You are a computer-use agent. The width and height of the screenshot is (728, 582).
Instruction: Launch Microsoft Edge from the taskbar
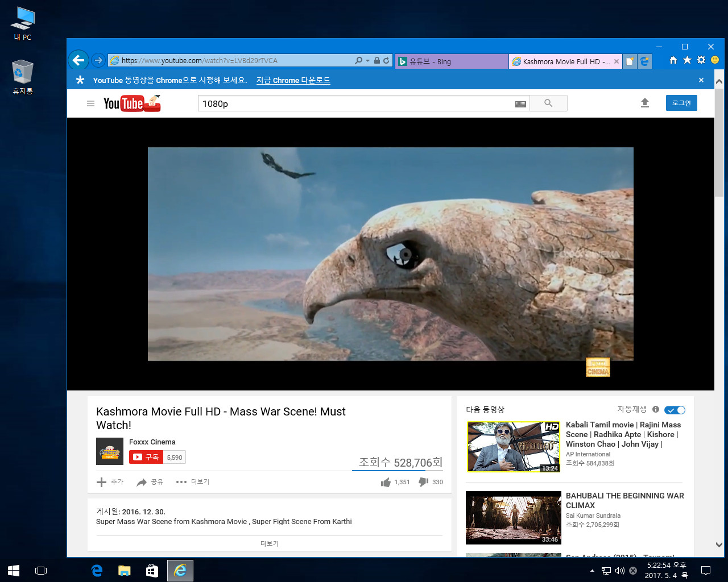point(97,570)
